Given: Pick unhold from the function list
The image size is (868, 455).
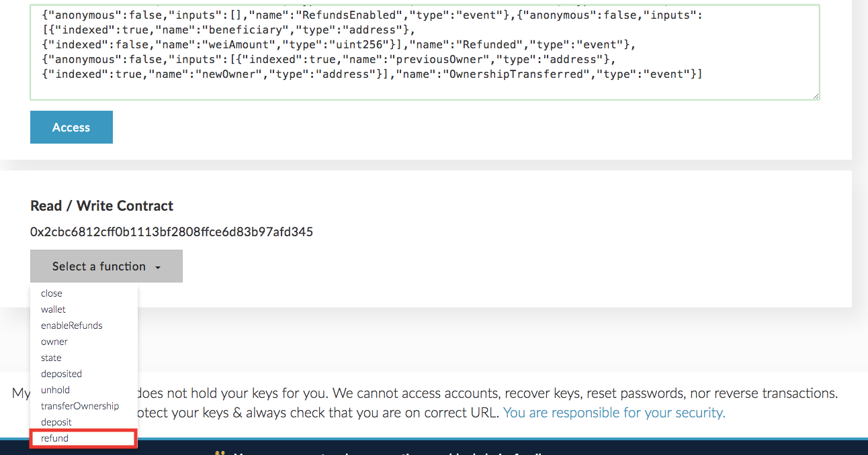Looking at the screenshot, I should 55,390.
